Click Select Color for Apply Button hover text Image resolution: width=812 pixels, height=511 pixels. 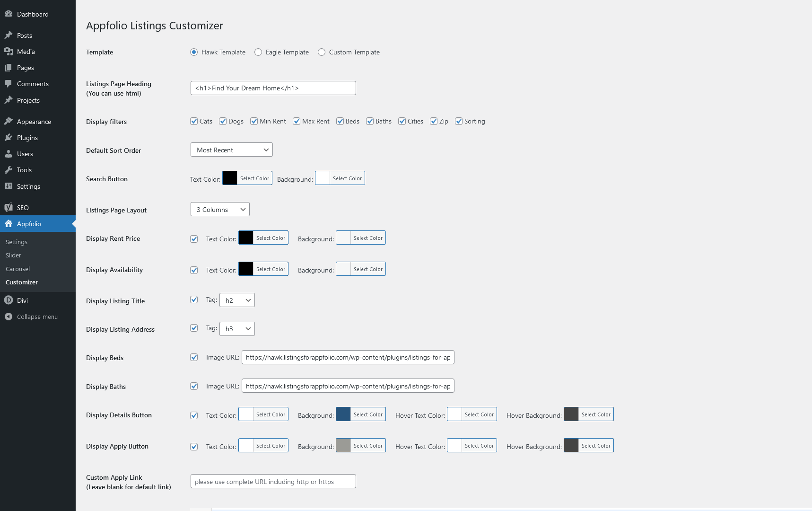click(479, 446)
